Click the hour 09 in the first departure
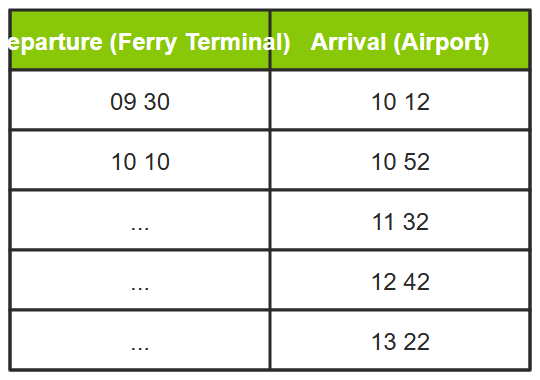The width and height of the screenshot is (540, 380). [x=123, y=102]
